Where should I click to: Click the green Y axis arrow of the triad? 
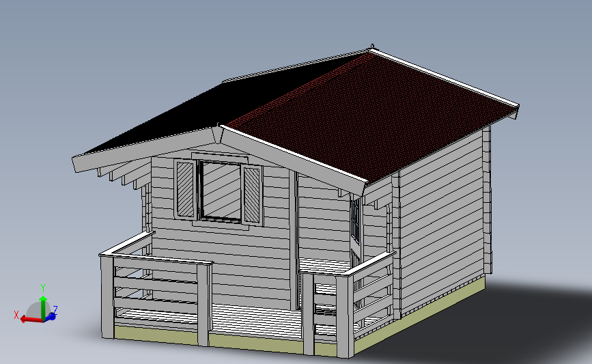pos(43,307)
